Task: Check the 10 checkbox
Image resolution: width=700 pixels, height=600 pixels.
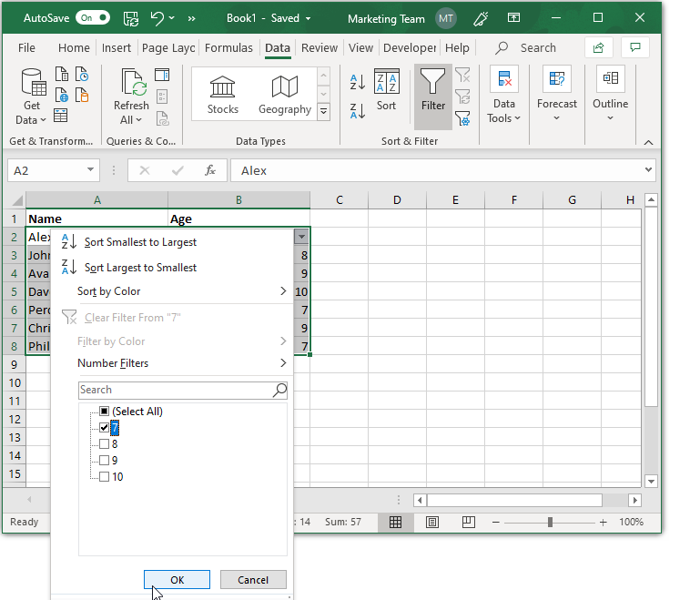Action: click(x=104, y=477)
